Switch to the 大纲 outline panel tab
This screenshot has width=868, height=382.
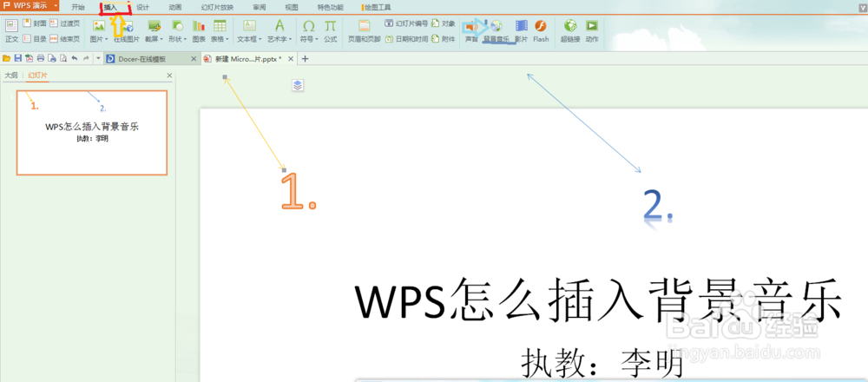(11, 76)
